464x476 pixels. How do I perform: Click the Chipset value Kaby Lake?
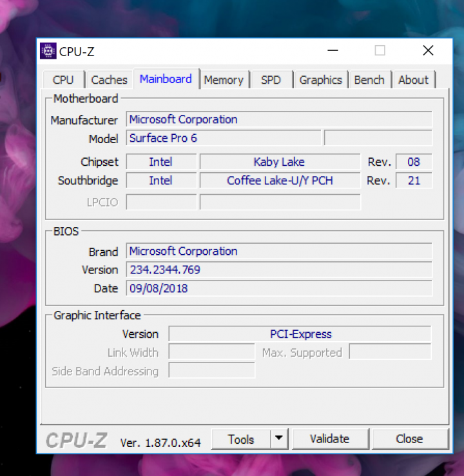click(280, 162)
